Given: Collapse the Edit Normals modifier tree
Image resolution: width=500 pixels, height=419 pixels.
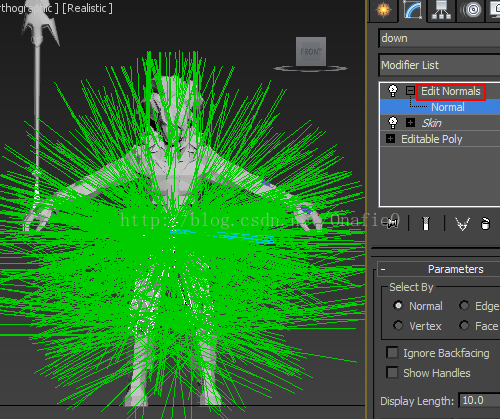Looking at the screenshot, I should 410,91.
